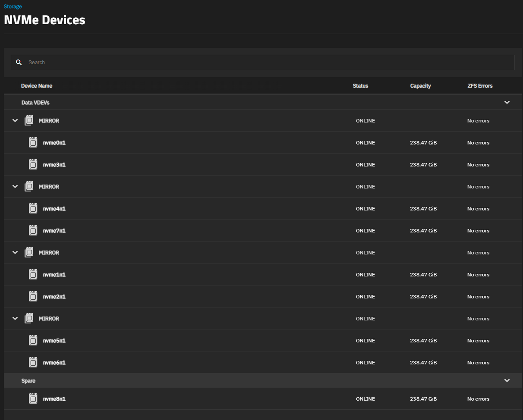This screenshot has height=420, width=523.
Task: Select the nvme7n1 device name
Action: point(54,231)
